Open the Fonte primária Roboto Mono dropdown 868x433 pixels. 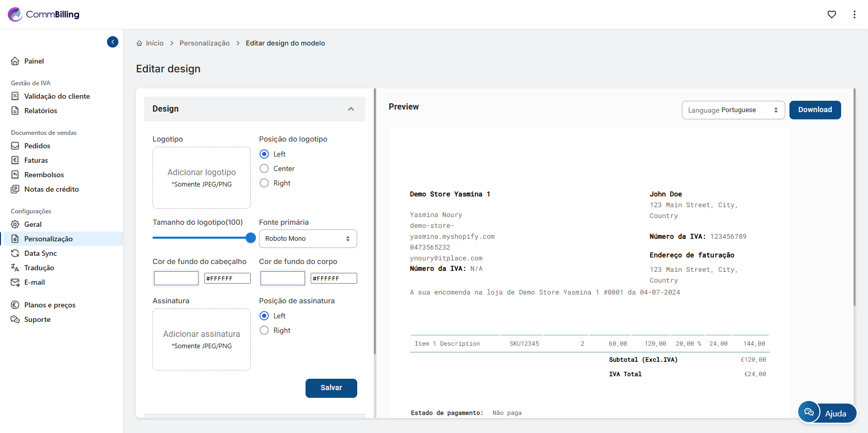(308, 239)
